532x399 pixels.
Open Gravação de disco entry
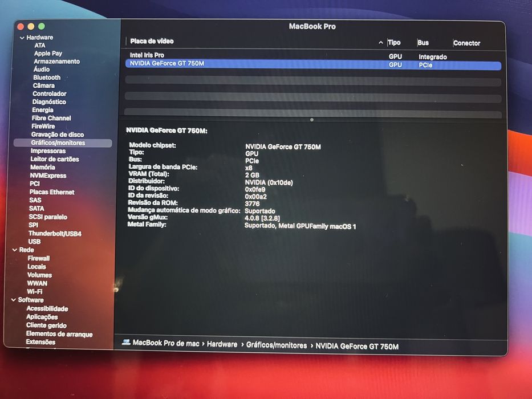58,135
